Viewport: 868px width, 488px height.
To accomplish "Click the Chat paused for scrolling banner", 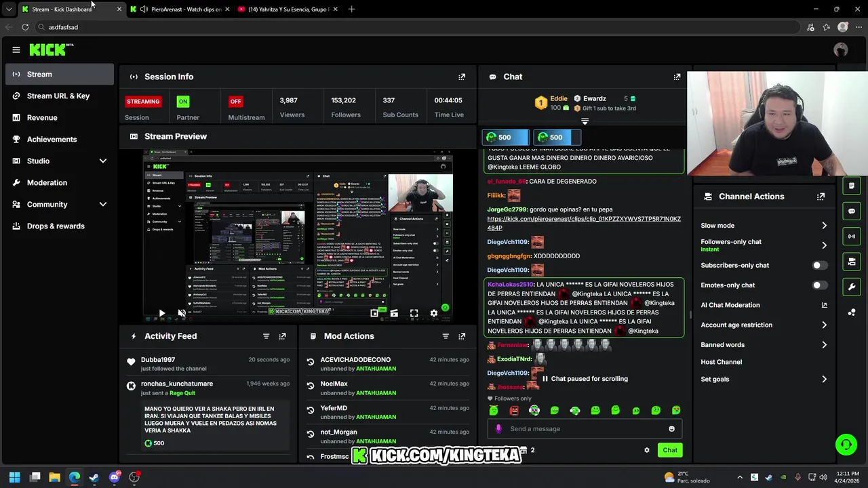I will (x=584, y=379).
